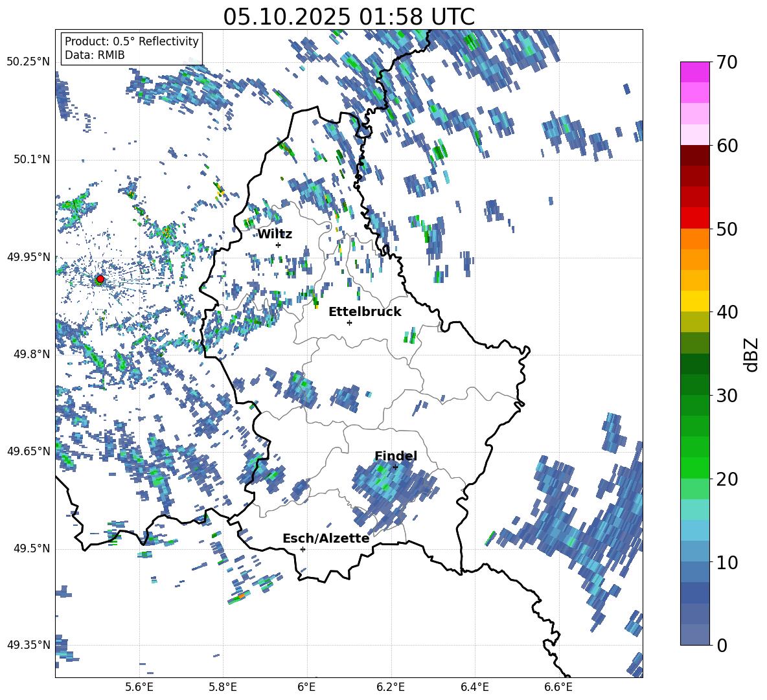Click the 6.6°E longitude label

point(558,687)
